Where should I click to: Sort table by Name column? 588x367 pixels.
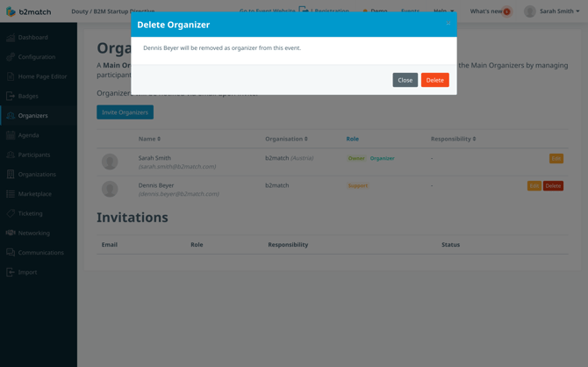tap(149, 139)
